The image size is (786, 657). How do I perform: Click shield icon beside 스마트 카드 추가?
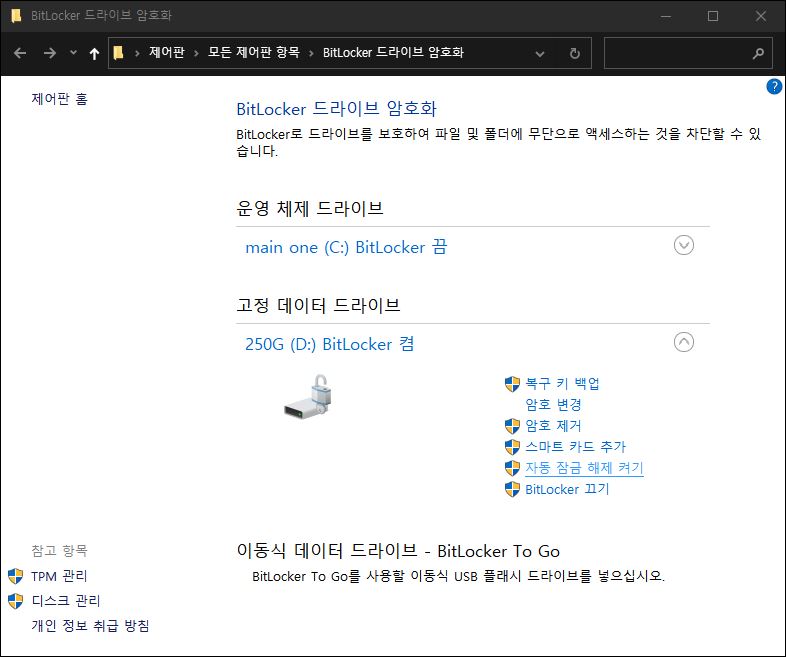click(512, 447)
